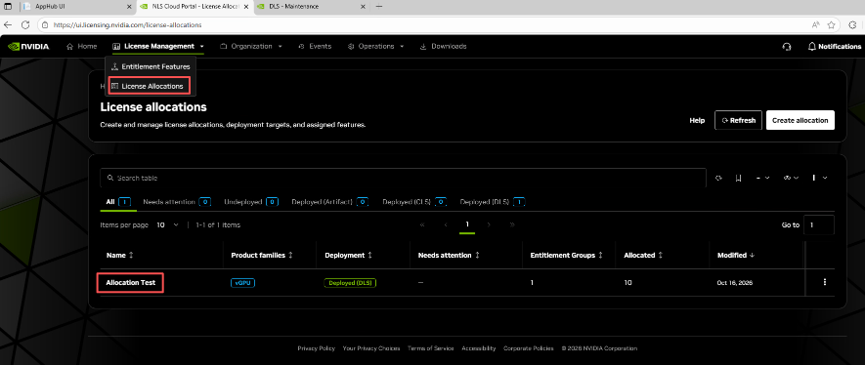
Task: Click the NVIDIA logo
Action: pos(29,46)
